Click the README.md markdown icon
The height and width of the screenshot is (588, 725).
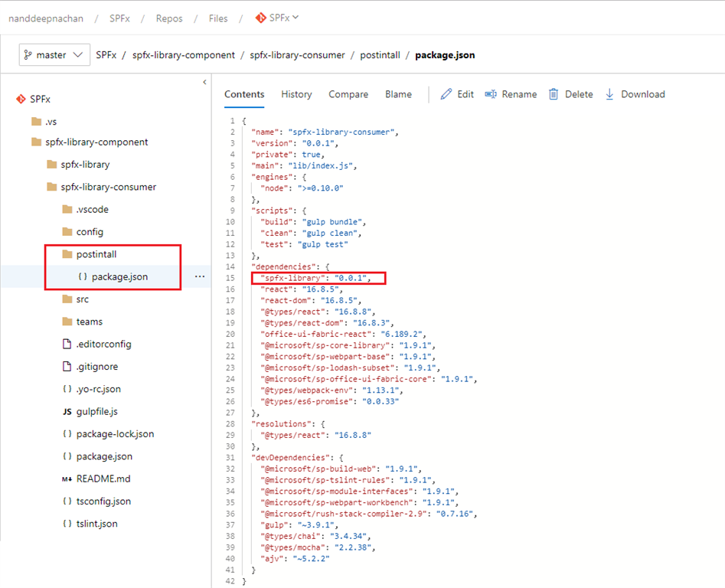click(67, 479)
